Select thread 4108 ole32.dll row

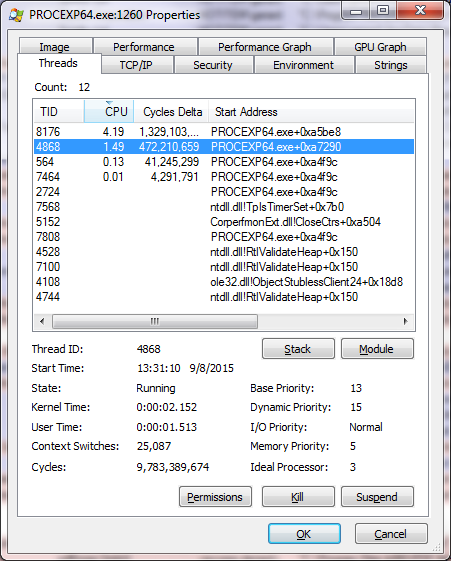click(x=224, y=282)
